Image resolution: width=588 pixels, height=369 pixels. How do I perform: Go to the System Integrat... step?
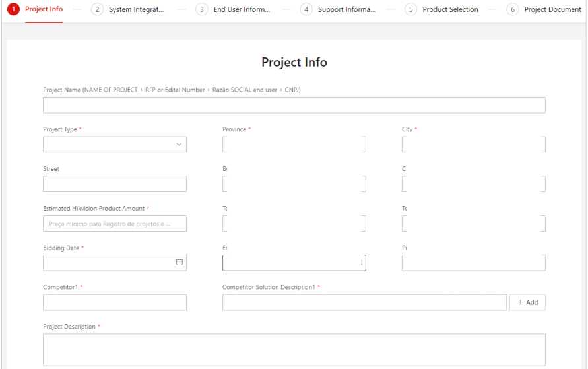pyautogui.click(x=136, y=9)
